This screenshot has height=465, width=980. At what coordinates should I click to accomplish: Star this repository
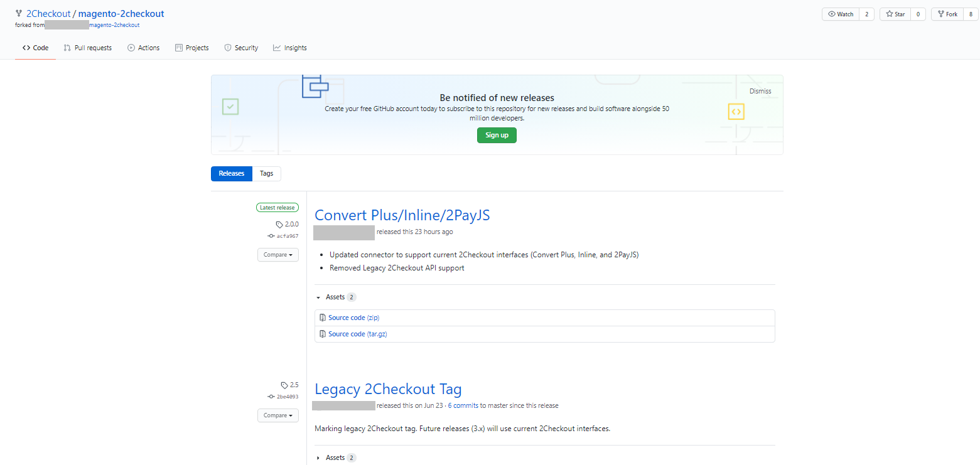point(895,14)
